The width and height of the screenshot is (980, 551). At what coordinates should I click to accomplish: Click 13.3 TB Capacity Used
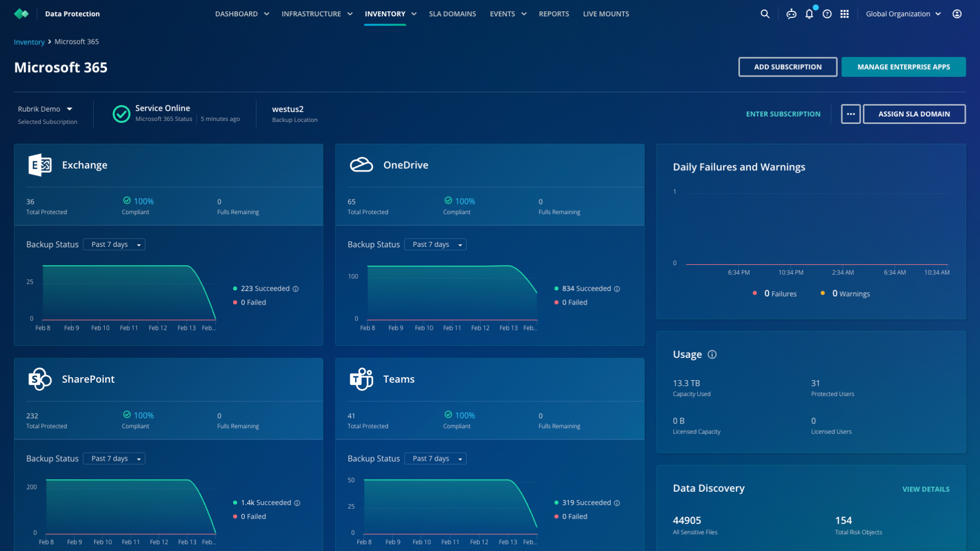tap(692, 388)
